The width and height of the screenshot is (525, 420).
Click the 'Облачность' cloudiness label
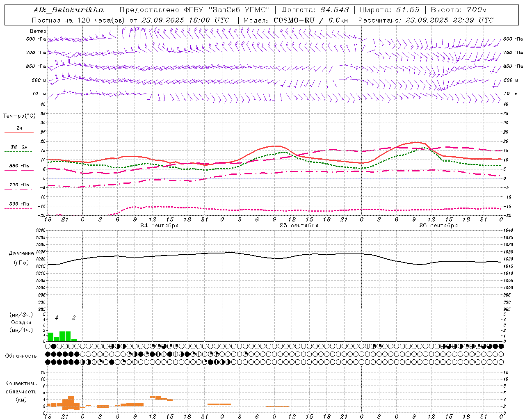(21, 356)
